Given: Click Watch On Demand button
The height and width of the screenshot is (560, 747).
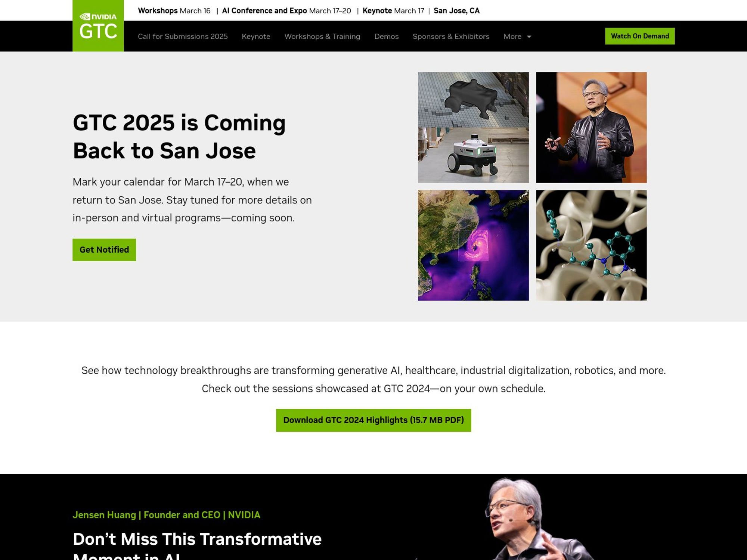Looking at the screenshot, I should click(639, 36).
